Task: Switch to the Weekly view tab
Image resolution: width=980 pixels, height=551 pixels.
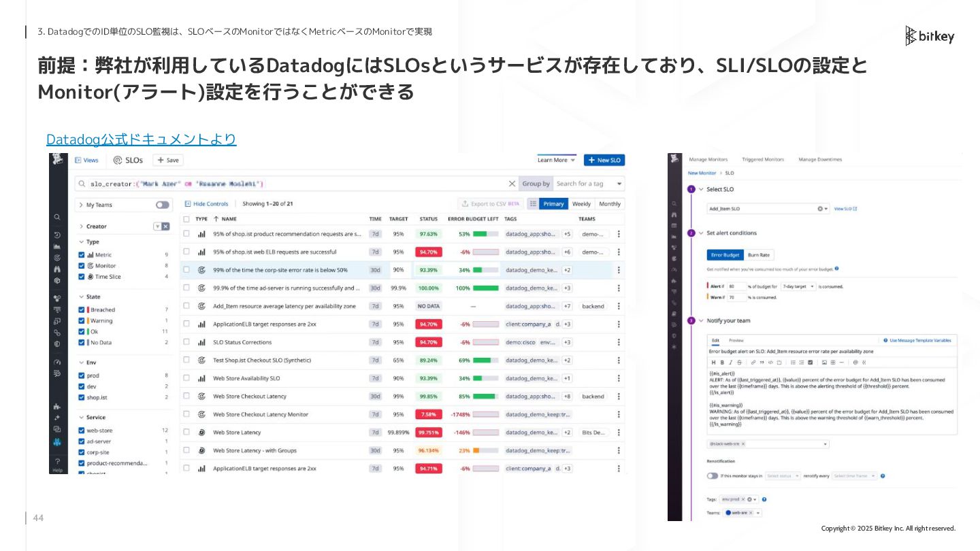Action: tap(581, 204)
